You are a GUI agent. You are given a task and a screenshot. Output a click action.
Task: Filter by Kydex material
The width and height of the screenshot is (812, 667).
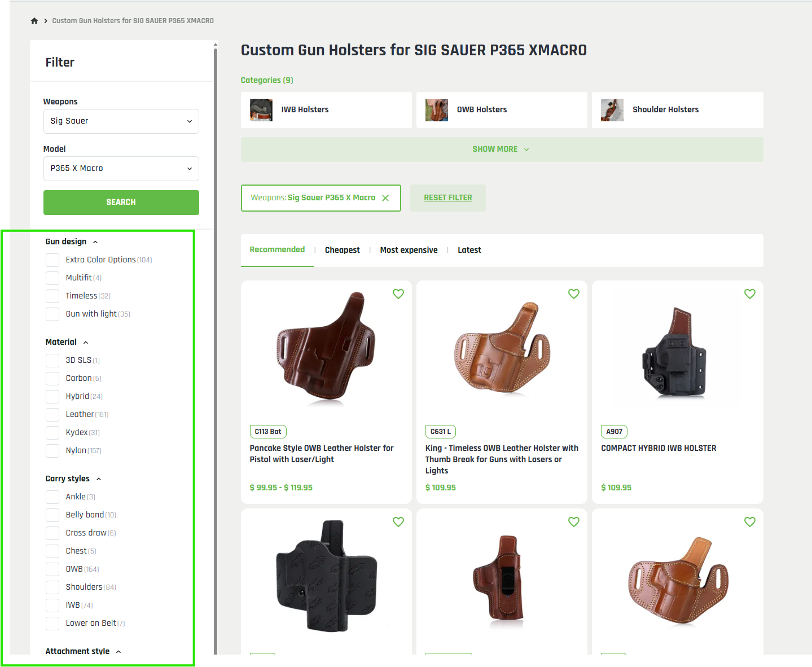tap(52, 433)
